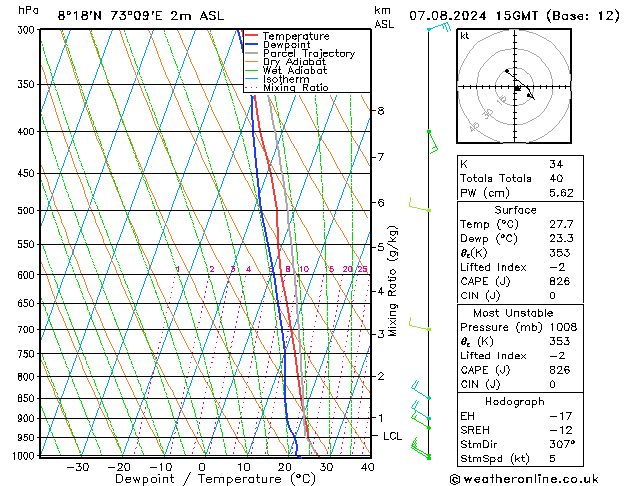Click the wind barb at 300 hPa
Screen dimensions: 629x486
(x=439, y=27)
